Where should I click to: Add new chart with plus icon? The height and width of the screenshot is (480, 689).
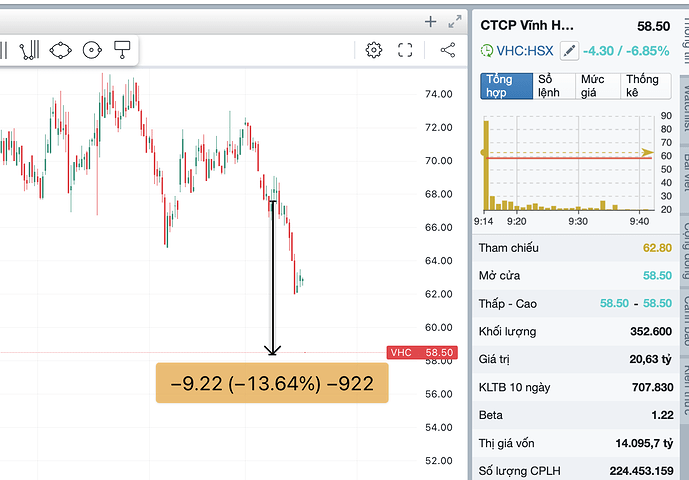click(x=431, y=21)
